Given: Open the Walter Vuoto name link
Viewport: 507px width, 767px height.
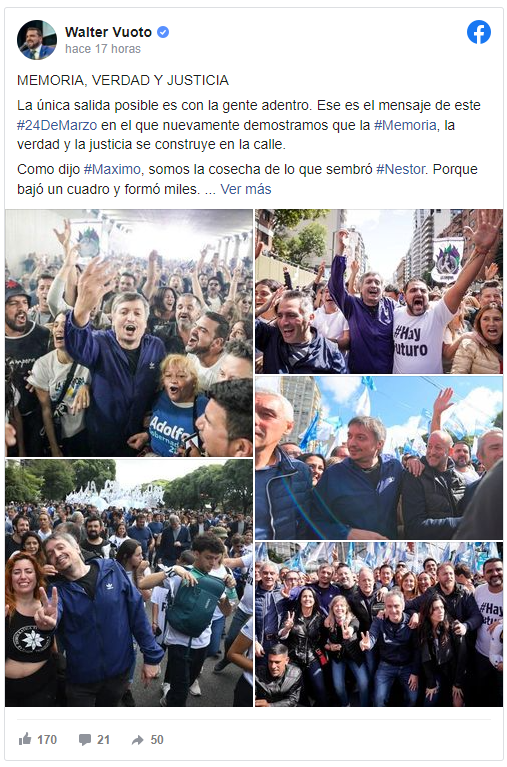Looking at the screenshot, I should 109,32.
